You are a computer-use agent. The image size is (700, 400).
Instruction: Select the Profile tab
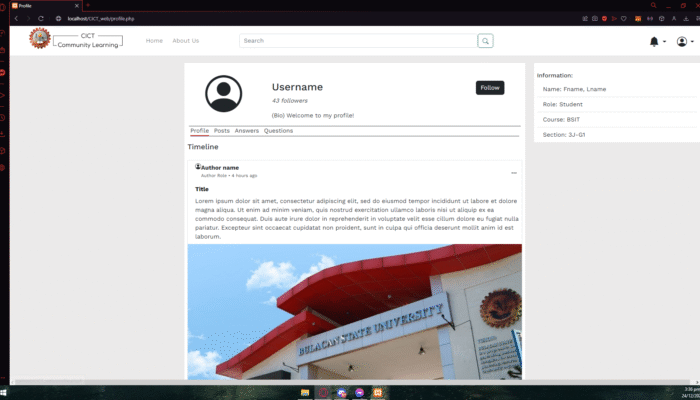(x=200, y=131)
